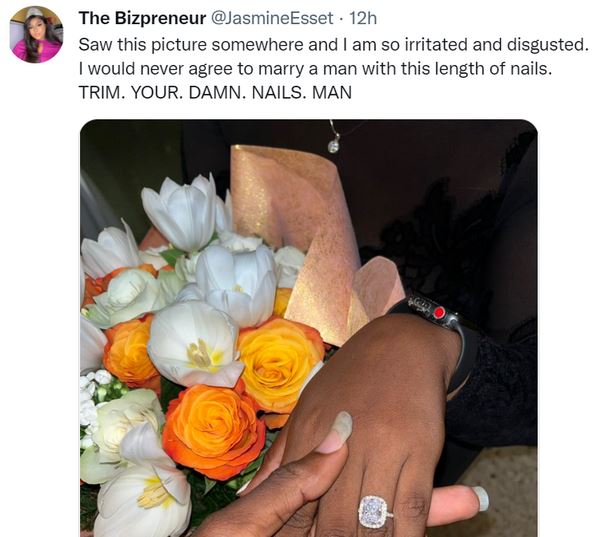Open the tweet via 12h timestamp

pos(363,18)
